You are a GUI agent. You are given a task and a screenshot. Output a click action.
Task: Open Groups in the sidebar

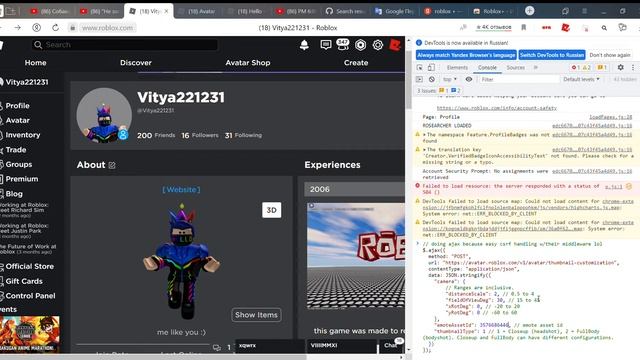coord(18,164)
